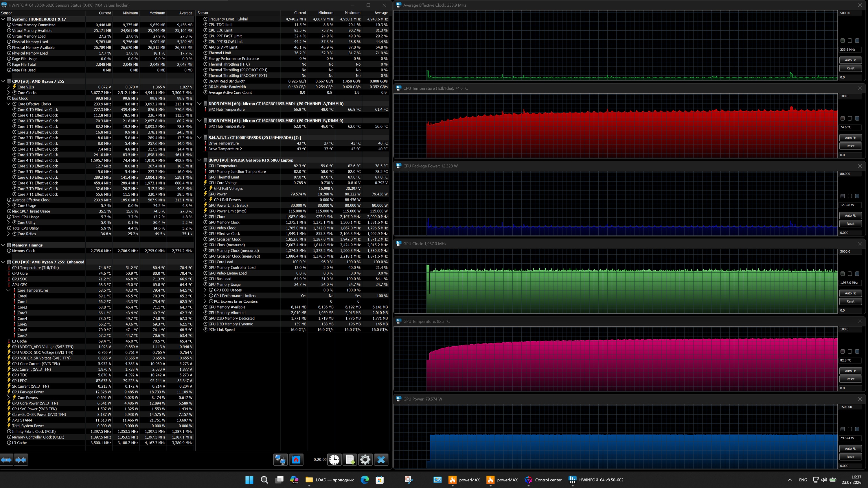Click the shrink-columns inward arrows icon in HWiNFO
The width and height of the screenshot is (868, 488).
[x=21, y=459]
